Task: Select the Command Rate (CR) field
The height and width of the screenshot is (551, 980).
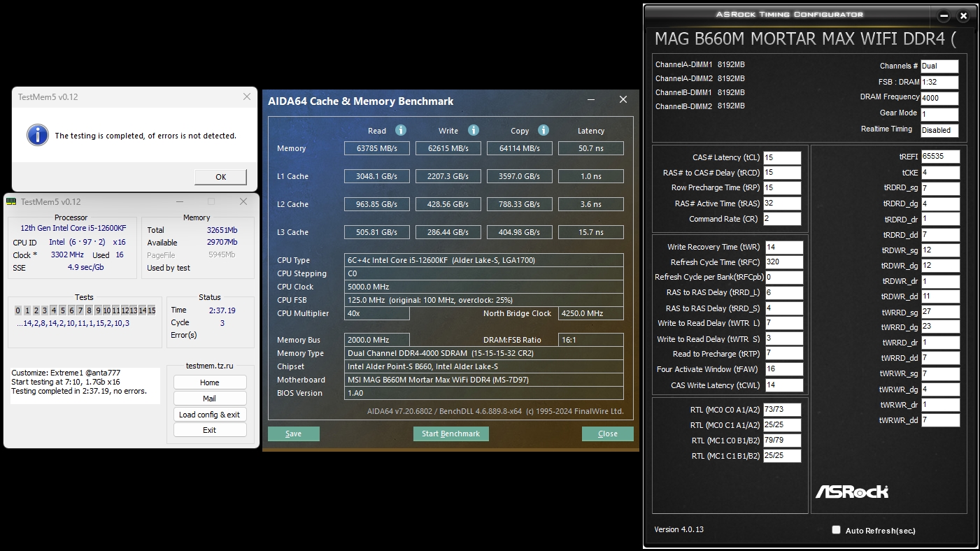Action: coord(783,219)
